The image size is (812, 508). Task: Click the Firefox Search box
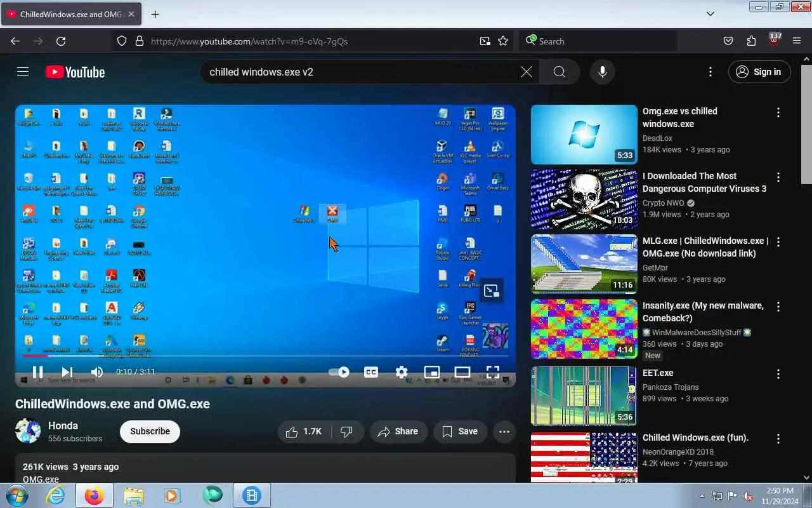click(x=598, y=41)
